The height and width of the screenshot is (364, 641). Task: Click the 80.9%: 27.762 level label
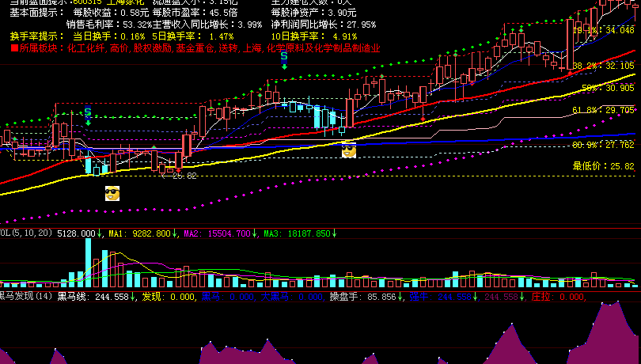click(x=603, y=145)
